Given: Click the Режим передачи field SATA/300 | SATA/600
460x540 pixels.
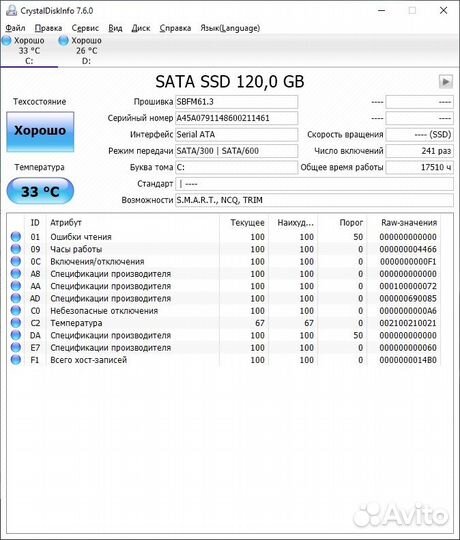Looking at the screenshot, I should [x=237, y=151].
